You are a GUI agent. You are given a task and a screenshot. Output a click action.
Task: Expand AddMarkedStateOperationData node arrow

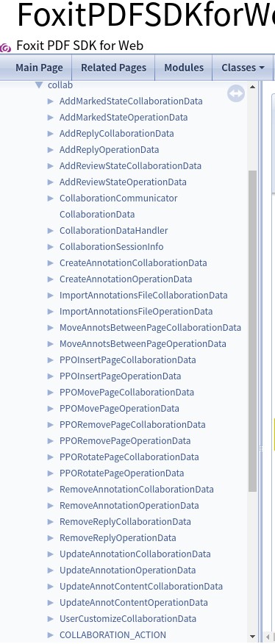(x=51, y=118)
